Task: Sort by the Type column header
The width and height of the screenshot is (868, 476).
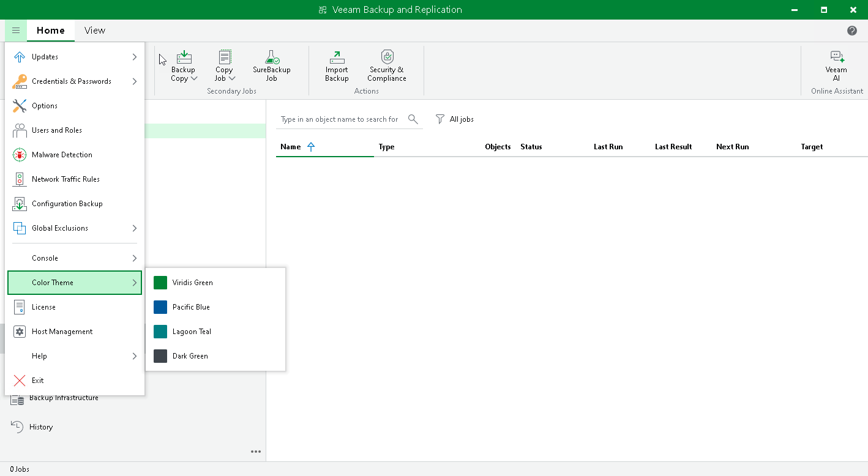Action: click(x=386, y=147)
